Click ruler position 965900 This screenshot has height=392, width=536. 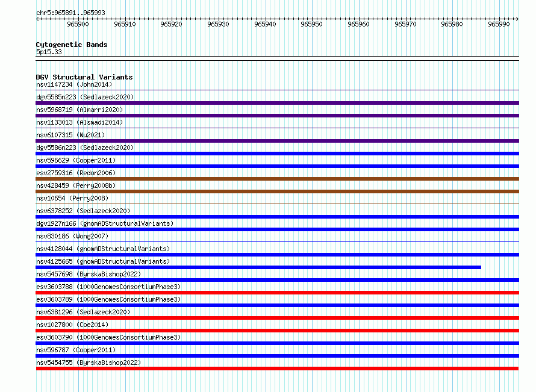click(x=78, y=24)
